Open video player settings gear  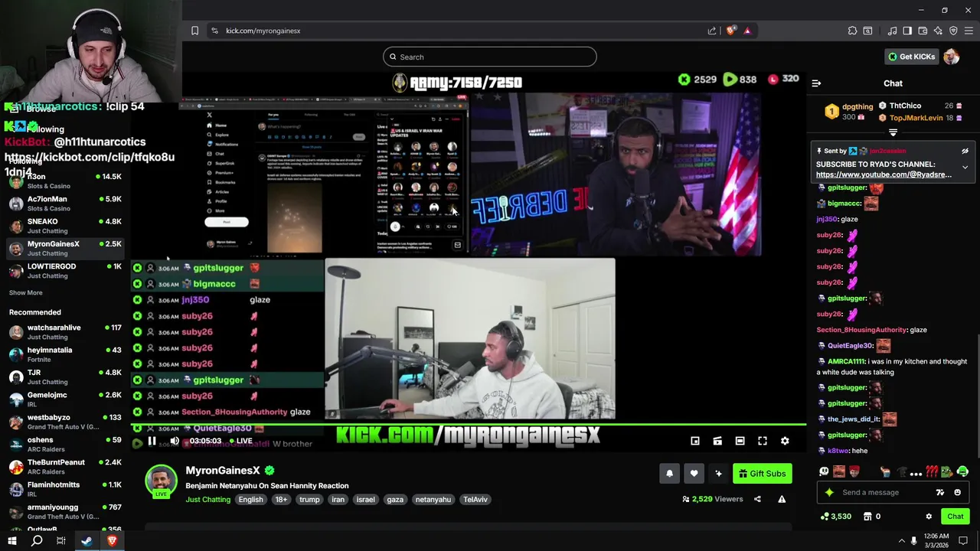click(x=785, y=441)
